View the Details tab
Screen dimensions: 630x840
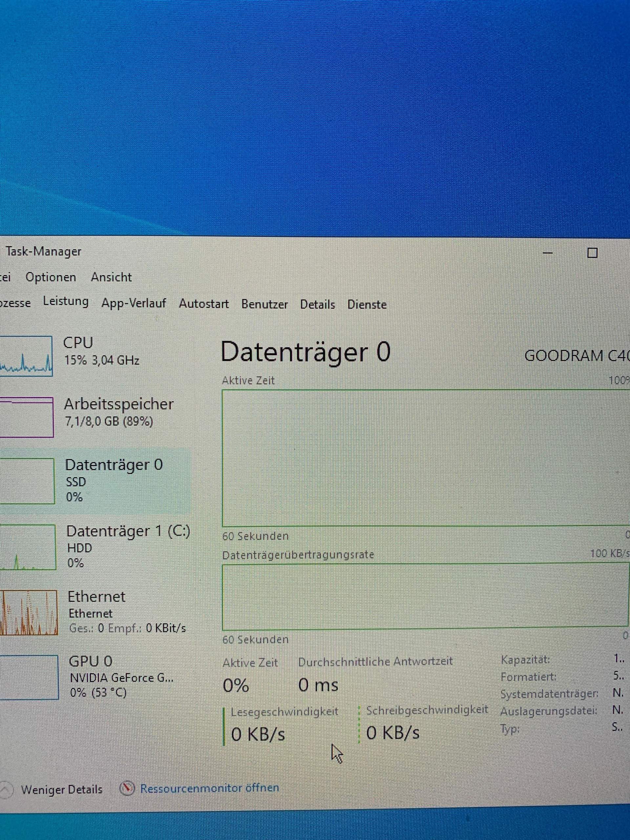[318, 304]
